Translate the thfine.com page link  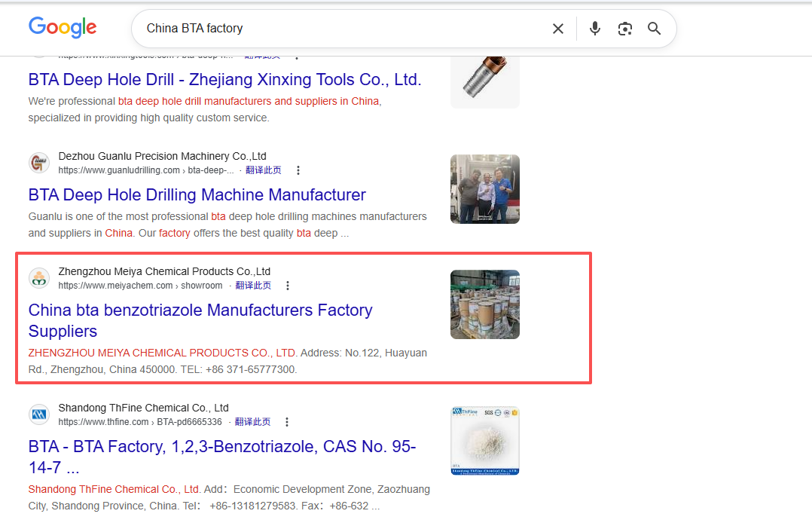coord(253,422)
